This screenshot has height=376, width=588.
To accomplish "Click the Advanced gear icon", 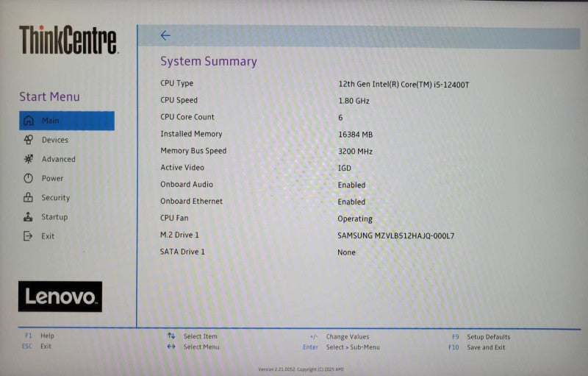I will [29, 159].
